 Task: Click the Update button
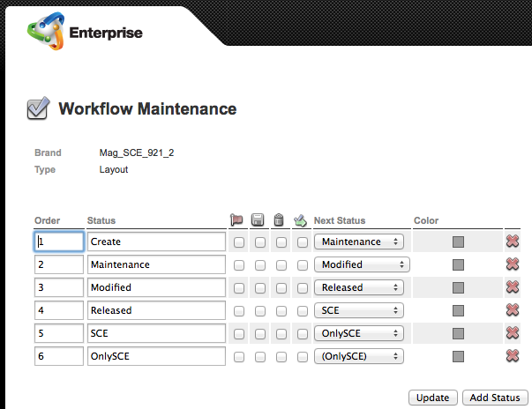(433, 398)
